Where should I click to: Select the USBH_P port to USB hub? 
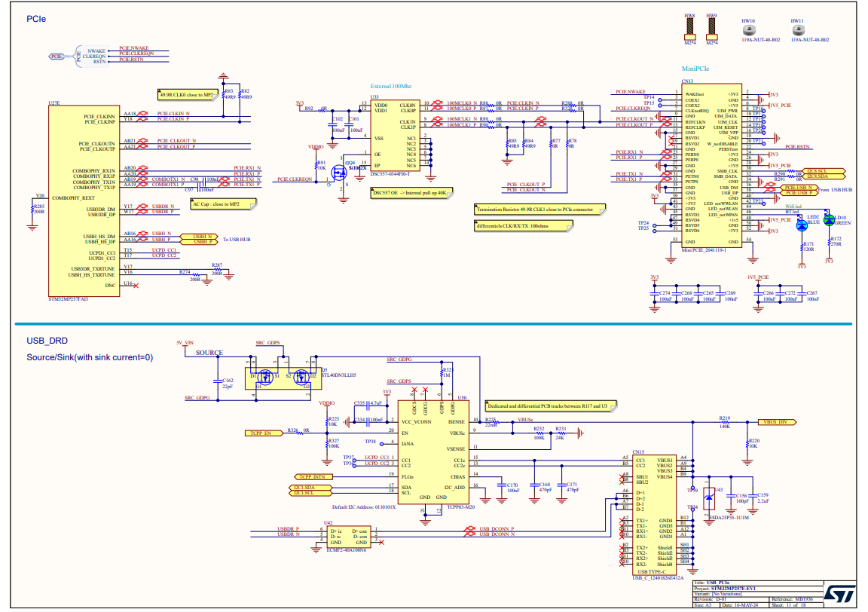click(199, 241)
